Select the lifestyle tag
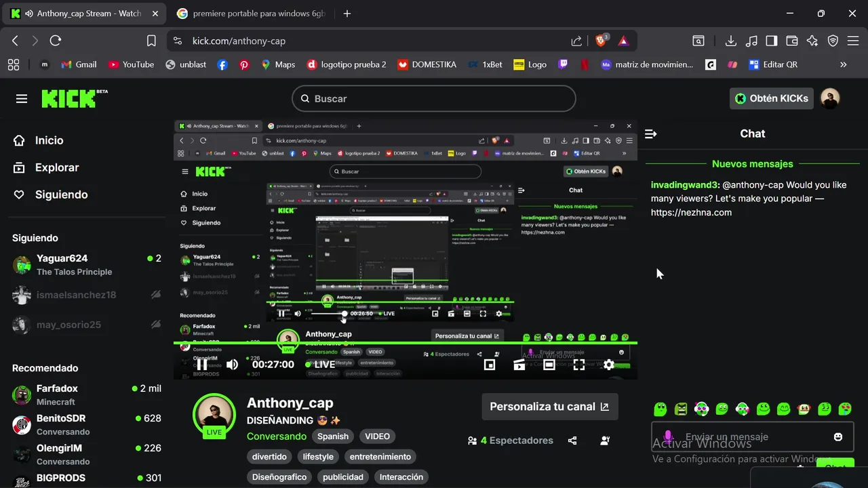 pos(318,457)
